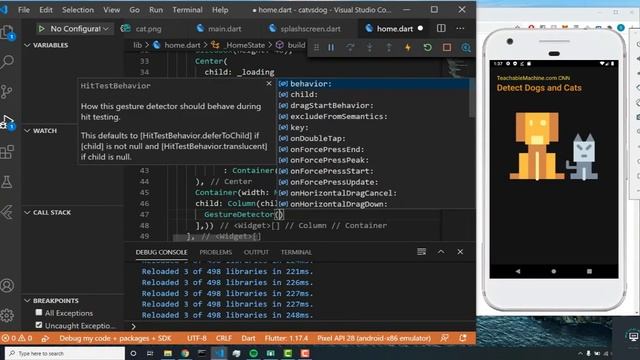640x360 pixels.
Task: Open the Manage gear icon
Action: pyautogui.click(x=7, y=315)
